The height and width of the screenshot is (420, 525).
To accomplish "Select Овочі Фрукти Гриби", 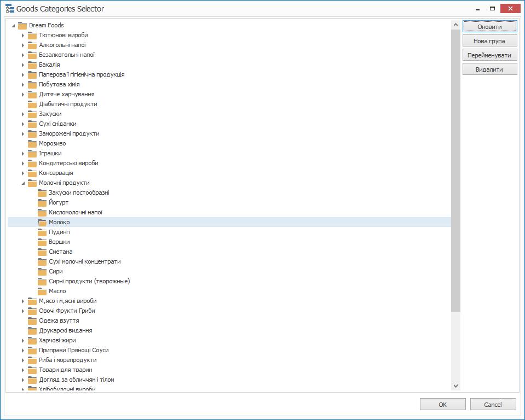I will 67,311.
